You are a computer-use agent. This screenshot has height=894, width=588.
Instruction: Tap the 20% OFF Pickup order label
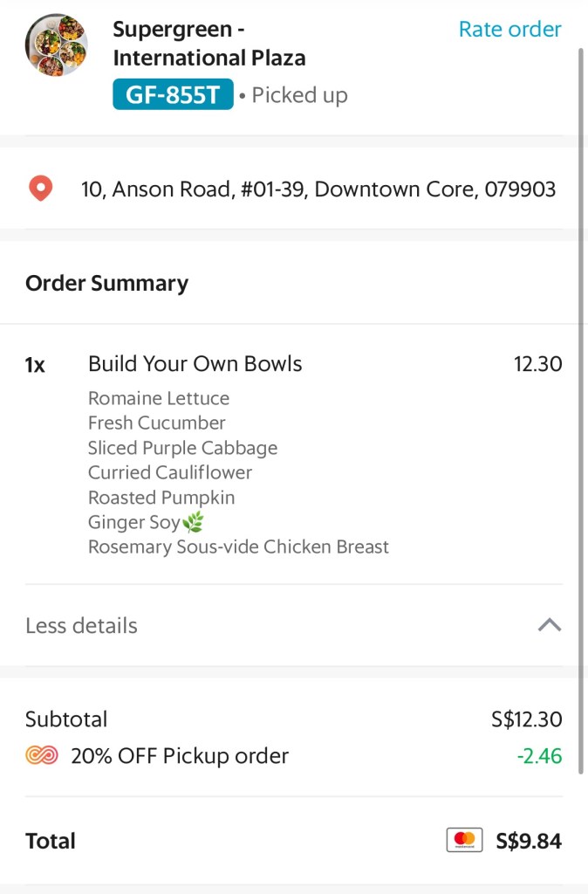point(180,756)
